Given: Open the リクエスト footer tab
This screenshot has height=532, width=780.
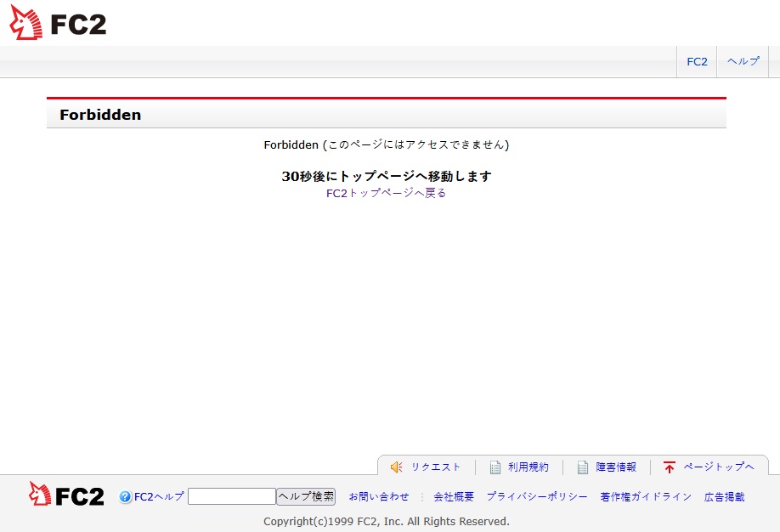Looking at the screenshot, I should point(436,467).
